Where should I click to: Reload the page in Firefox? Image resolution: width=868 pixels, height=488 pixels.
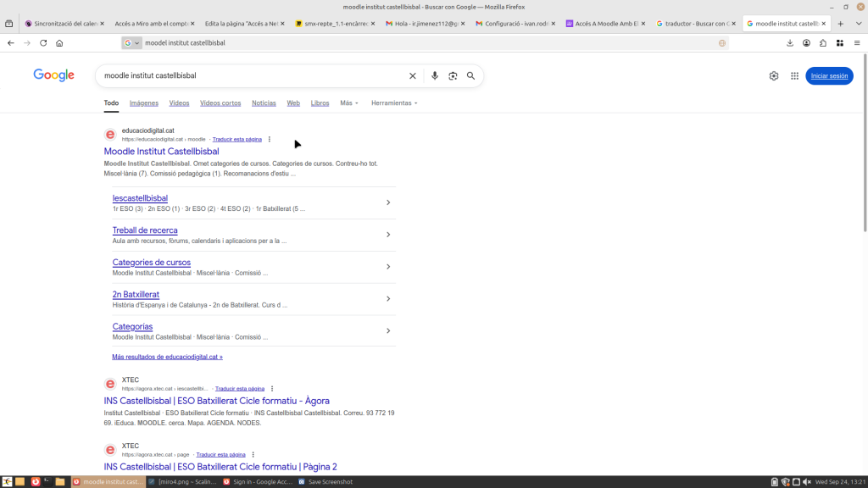43,42
